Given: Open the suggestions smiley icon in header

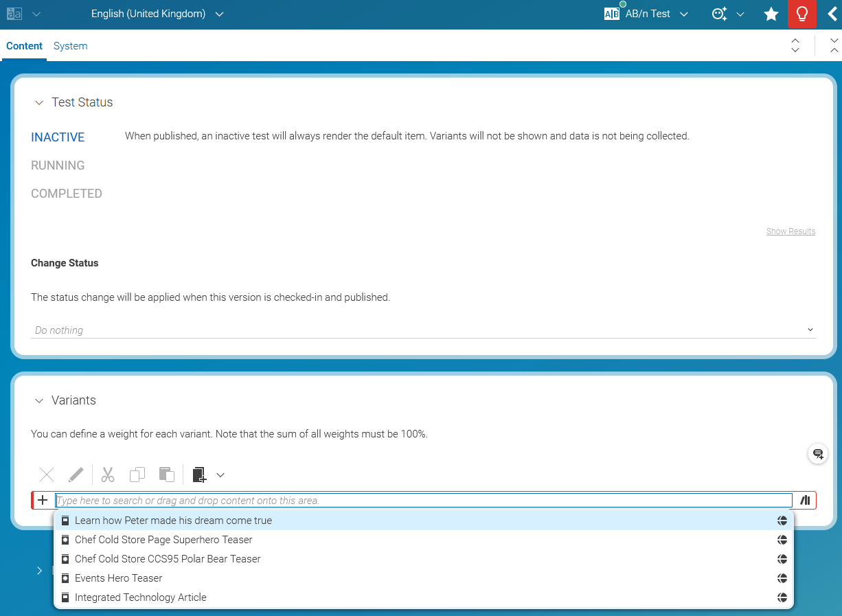Looking at the screenshot, I should [719, 14].
